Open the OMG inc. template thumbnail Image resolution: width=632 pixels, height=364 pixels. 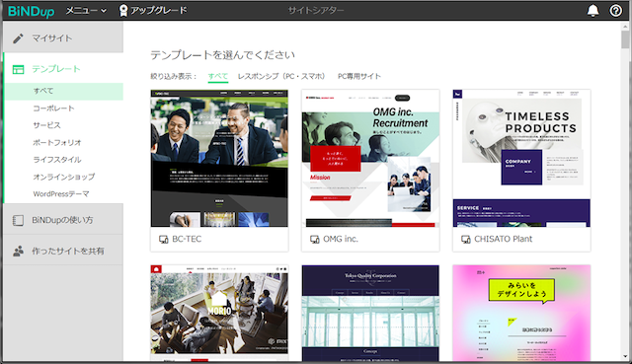point(370,158)
